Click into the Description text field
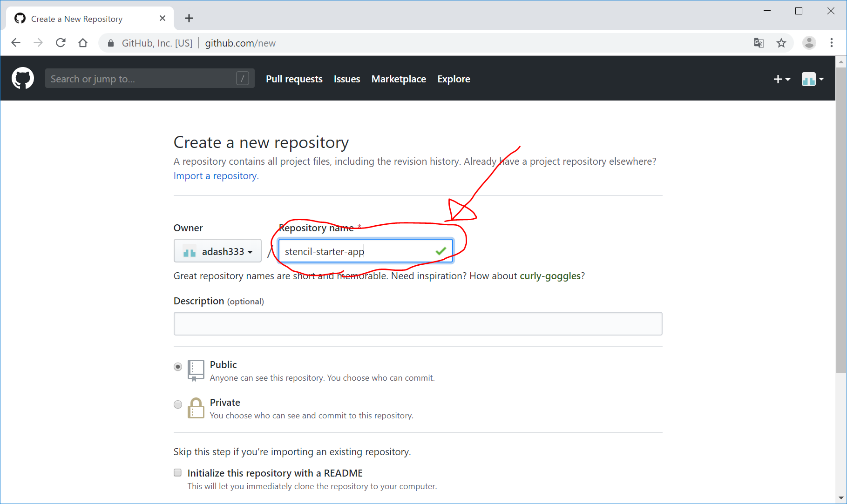The height and width of the screenshot is (504, 847). pyautogui.click(x=418, y=323)
